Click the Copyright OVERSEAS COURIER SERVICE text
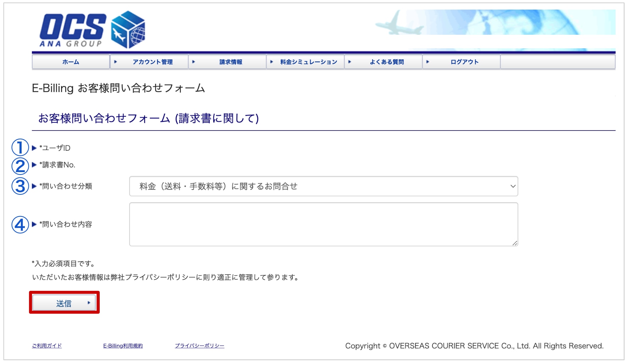This screenshot has width=628, height=364. (474, 346)
